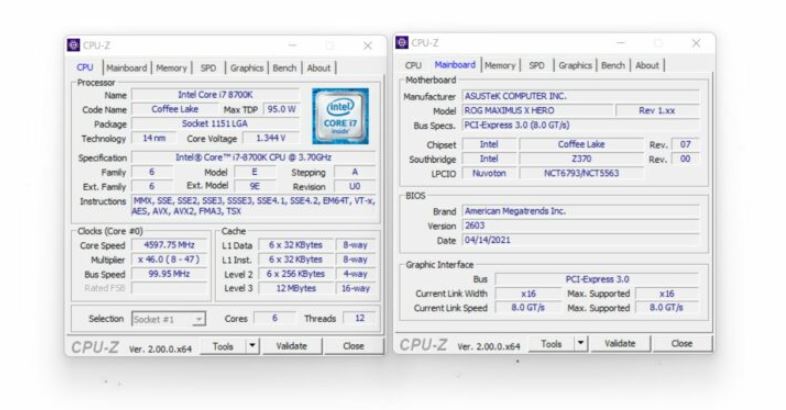Click Package value Socket 1151 LGA

215,123
